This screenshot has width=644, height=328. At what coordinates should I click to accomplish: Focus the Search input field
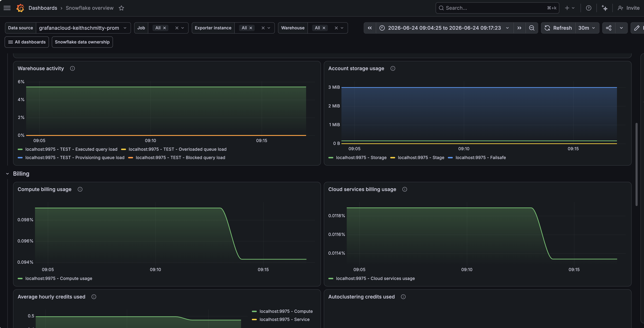click(x=497, y=8)
